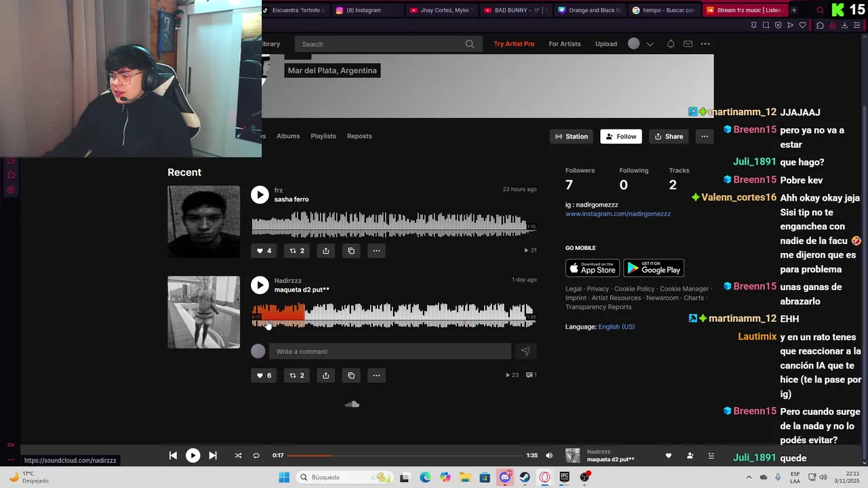The height and width of the screenshot is (488, 868).
Task: Open Upload page
Action: pos(606,44)
